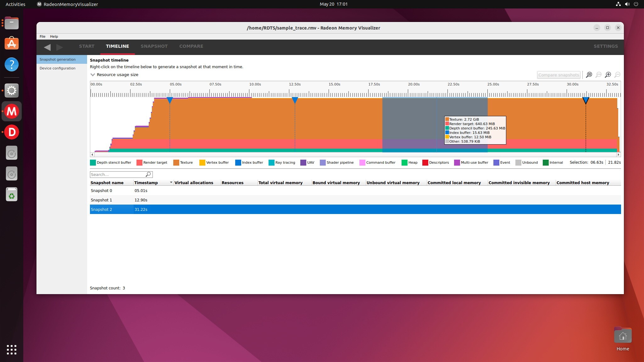Click the Compare snapshots button
The width and height of the screenshot is (644, 362).
(558, 75)
